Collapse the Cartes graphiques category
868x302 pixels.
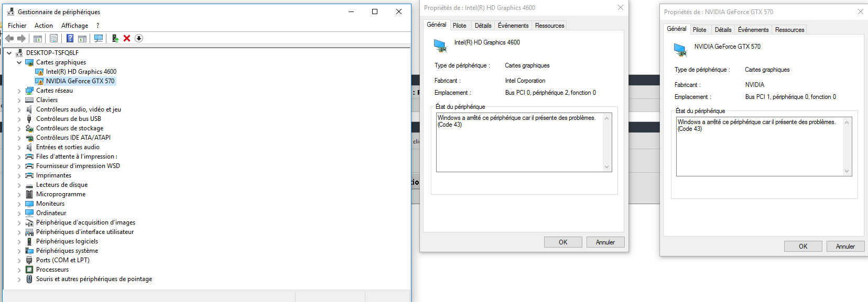[19, 62]
